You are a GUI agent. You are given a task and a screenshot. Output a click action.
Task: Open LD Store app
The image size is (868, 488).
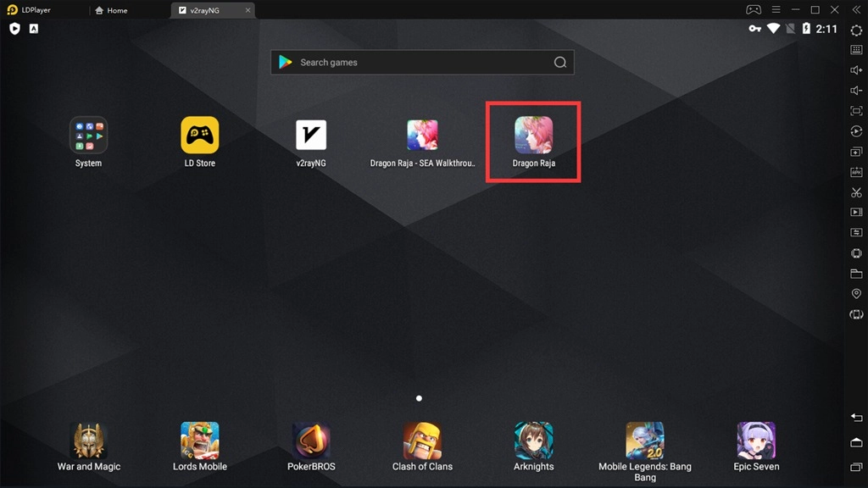pos(200,136)
